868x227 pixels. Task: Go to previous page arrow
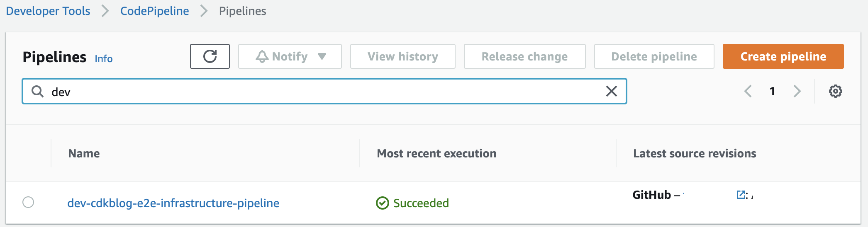748,91
